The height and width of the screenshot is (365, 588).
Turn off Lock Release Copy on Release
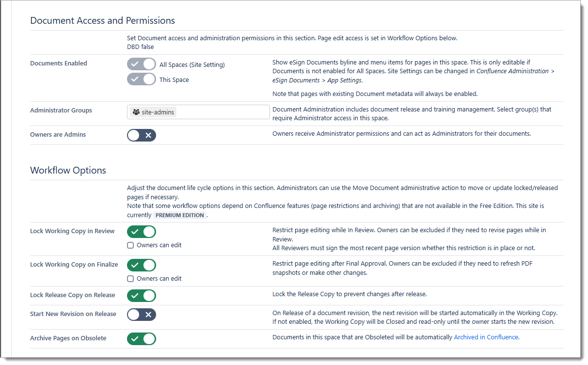(141, 295)
